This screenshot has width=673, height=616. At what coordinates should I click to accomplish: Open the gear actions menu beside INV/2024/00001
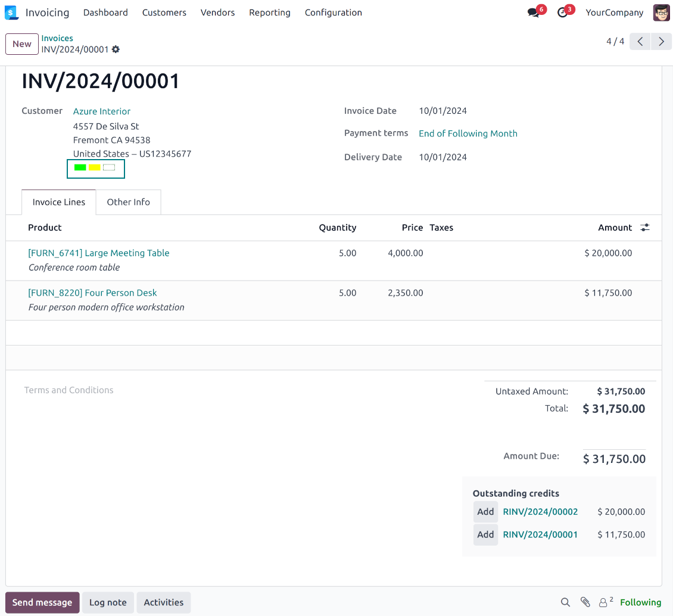point(116,49)
